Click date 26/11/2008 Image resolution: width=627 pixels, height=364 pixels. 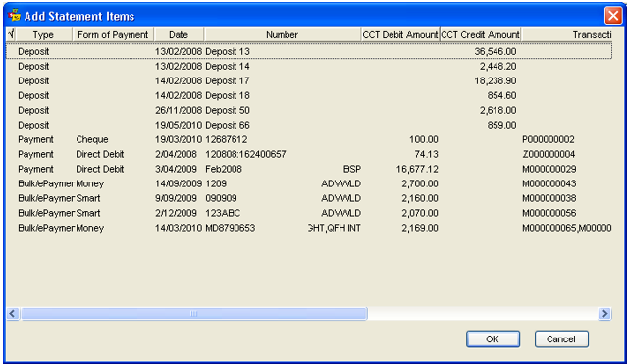point(179,110)
